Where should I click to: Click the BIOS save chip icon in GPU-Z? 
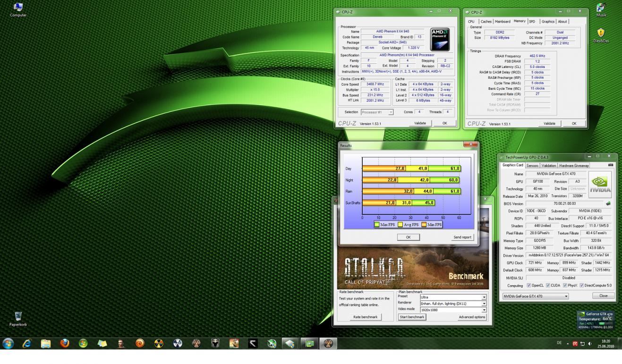pyautogui.click(x=608, y=203)
